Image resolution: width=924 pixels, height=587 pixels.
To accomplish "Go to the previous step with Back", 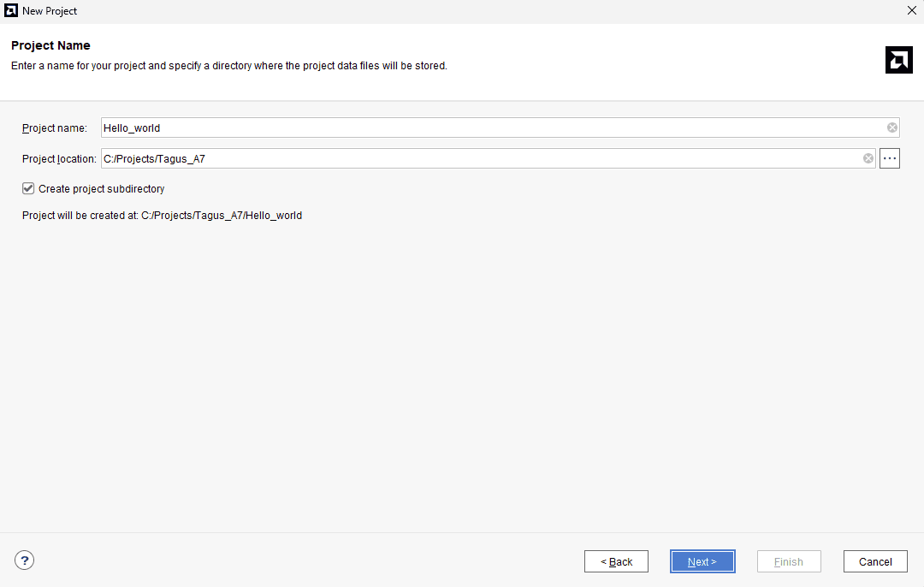I will (x=616, y=561).
